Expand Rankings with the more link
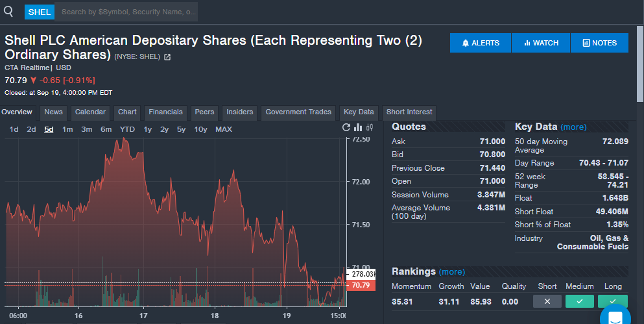The width and height of the screenshot is (644, 324). pyautogui.click(x=451, y=271)
